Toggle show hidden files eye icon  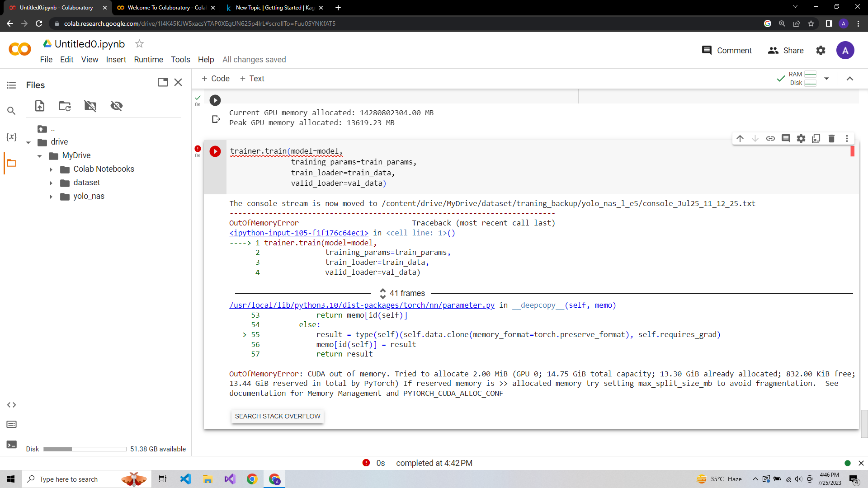[117, 106]
